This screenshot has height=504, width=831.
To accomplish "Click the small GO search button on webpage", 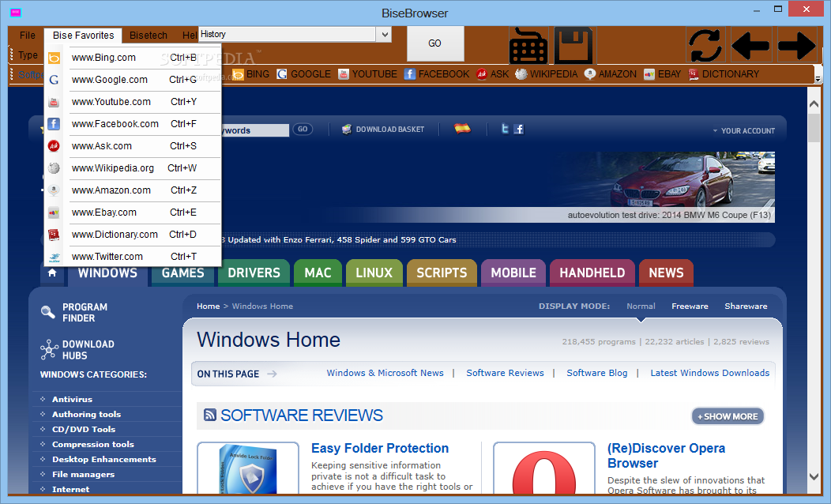I will tap(303, 130).
